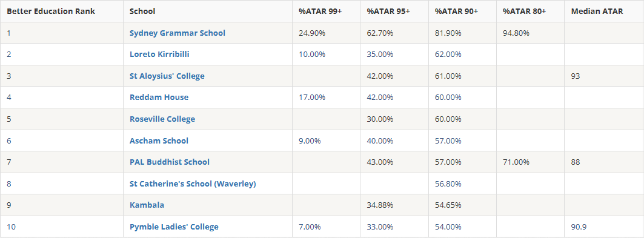Open the Pymble Ladies' College link
The image size is (644, 238).
pyautogui.click(x=174, y=226)
